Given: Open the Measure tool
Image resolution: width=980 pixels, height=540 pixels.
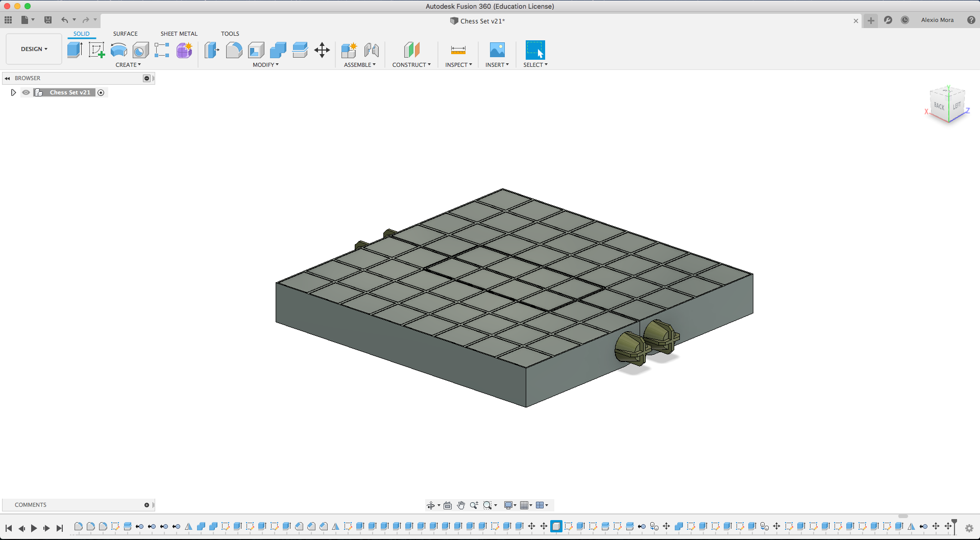Looking at the screenshot, I should 458,50.
